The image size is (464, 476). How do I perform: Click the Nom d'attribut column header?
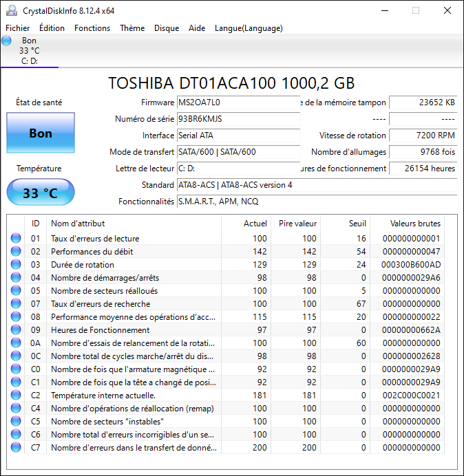pyautogui.click(x=134, y=224)
